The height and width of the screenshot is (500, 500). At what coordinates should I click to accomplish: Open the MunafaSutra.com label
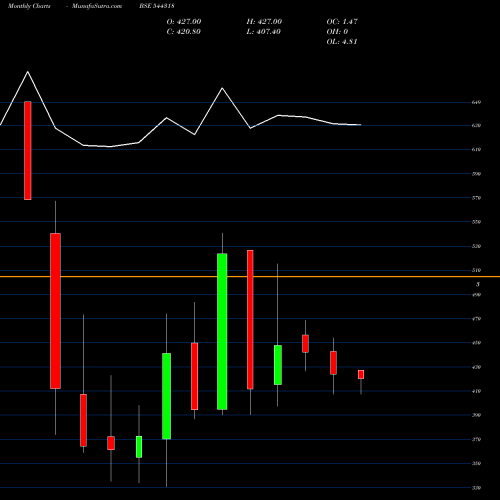pos(97,6)
